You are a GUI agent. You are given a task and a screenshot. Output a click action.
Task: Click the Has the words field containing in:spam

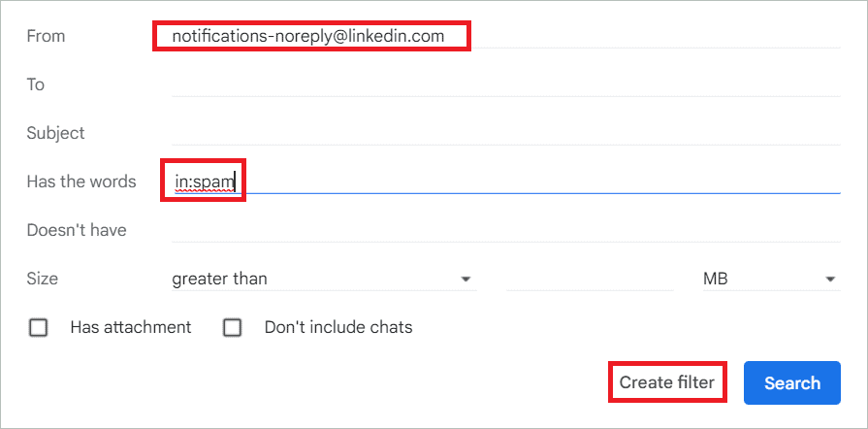coord(505,181)
